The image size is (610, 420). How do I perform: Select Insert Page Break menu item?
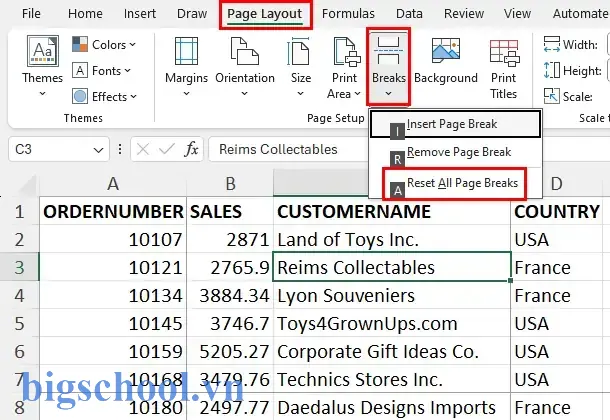455,124
